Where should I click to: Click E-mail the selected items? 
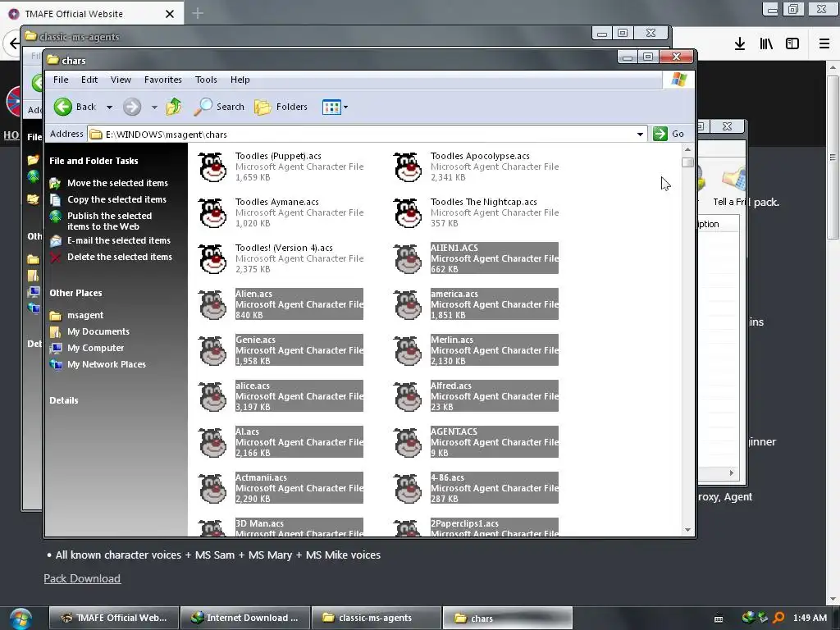coord(118,240)
